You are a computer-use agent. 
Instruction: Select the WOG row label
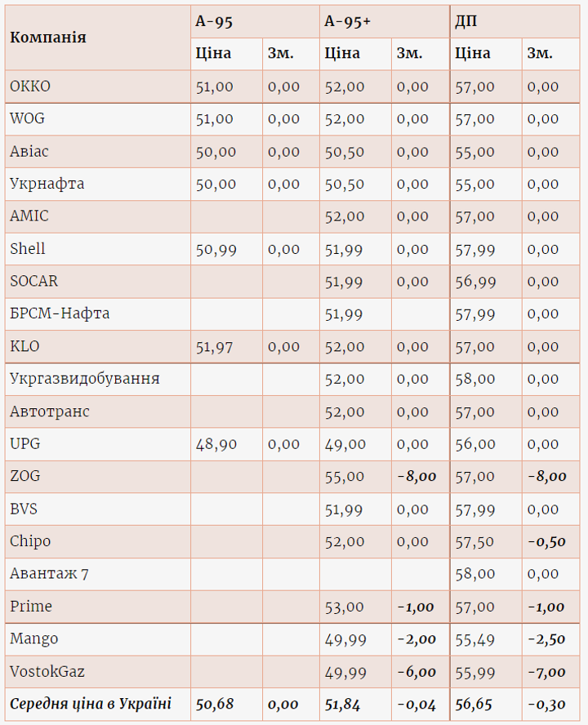[x=27, y=118]
